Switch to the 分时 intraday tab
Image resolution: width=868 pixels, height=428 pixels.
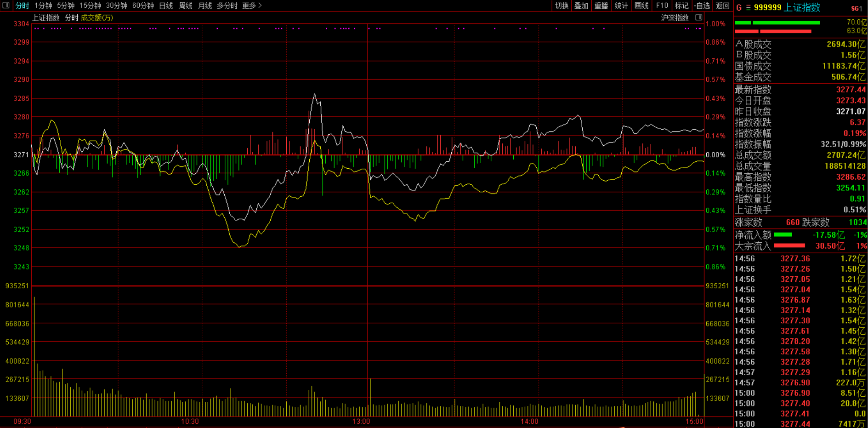[x=22, y=6]
